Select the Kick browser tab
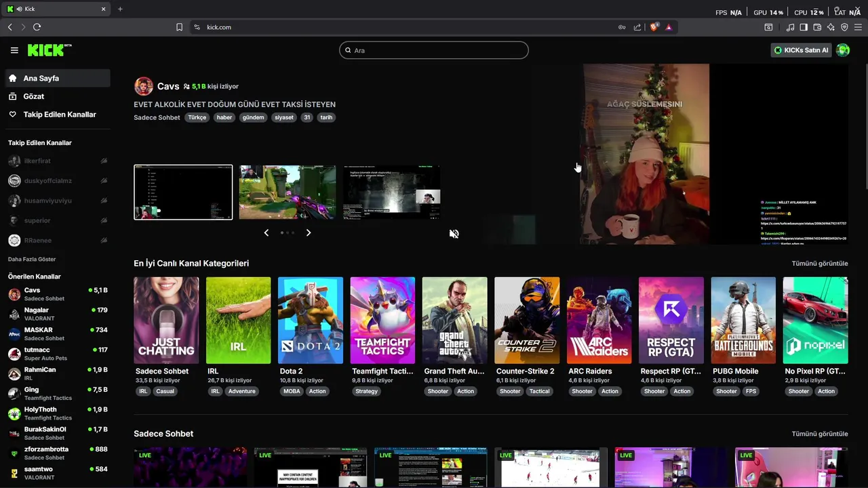This screenshot has height=488, width=868. [57, 9]
